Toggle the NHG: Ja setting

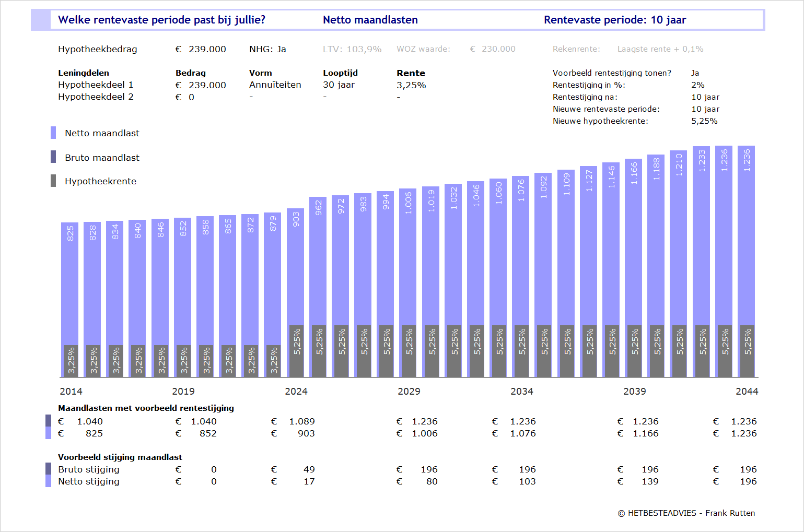click(267, 49)
